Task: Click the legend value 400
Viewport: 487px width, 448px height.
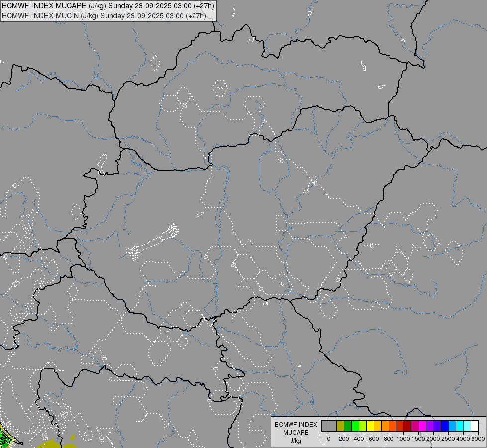Action: pyautogui.click(x=359, y=439)
